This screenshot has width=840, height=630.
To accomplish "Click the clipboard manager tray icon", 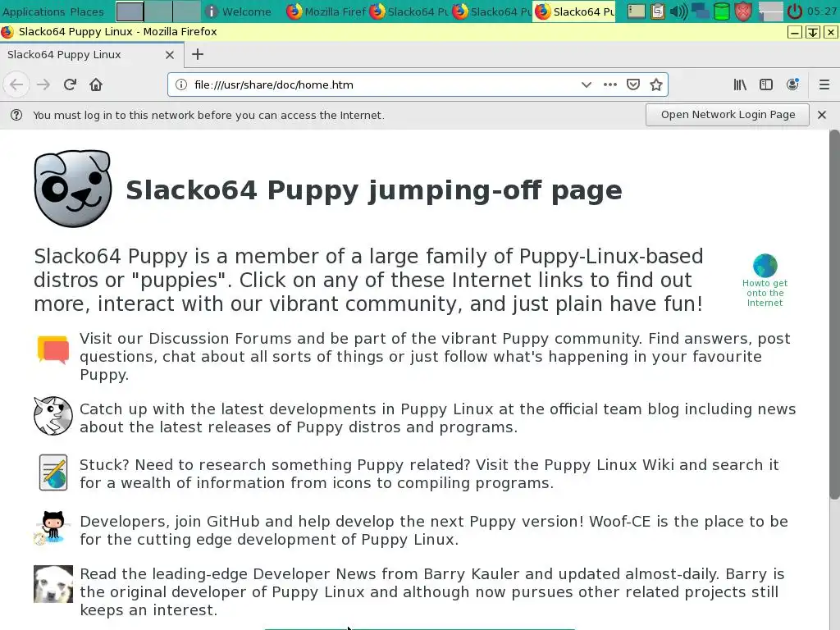I will tap(657, 11).
